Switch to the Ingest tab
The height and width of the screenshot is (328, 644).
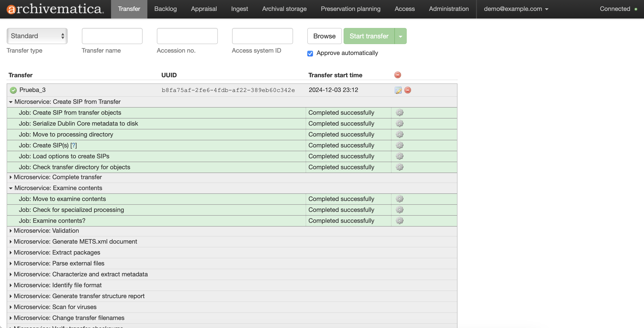point(239,9)
